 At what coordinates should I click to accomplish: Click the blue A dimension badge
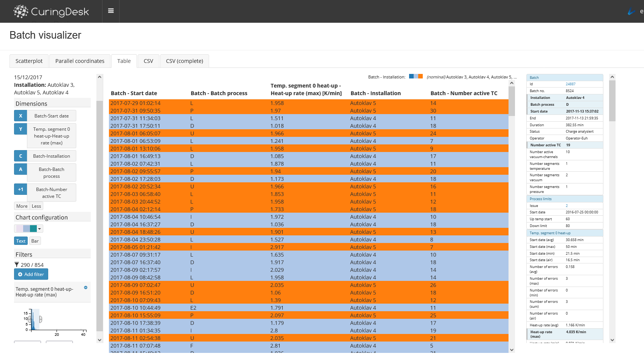(20, 169)
